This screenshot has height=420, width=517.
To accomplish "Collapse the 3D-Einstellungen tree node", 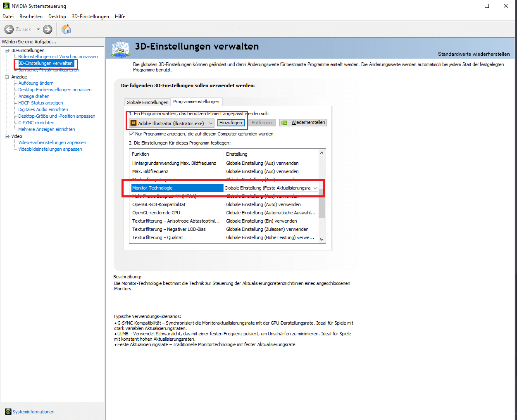I will (7, 50).
